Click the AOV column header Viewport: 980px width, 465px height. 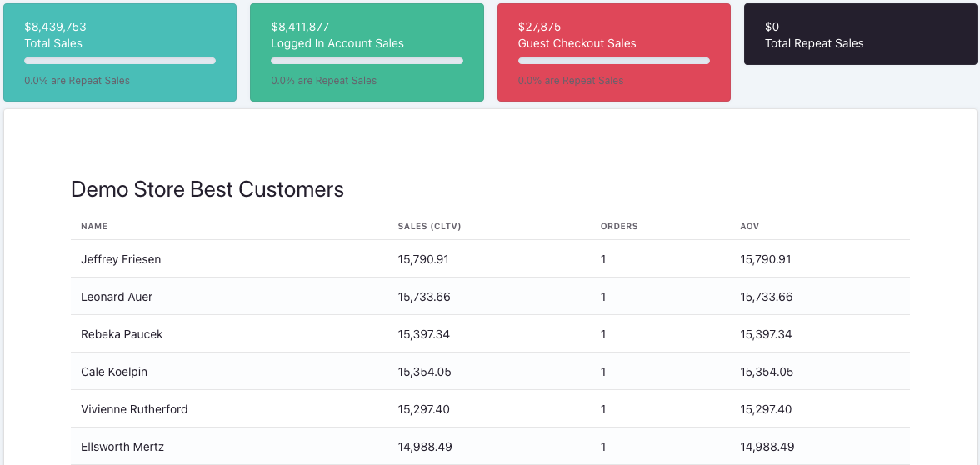click(x=749, y=227)
